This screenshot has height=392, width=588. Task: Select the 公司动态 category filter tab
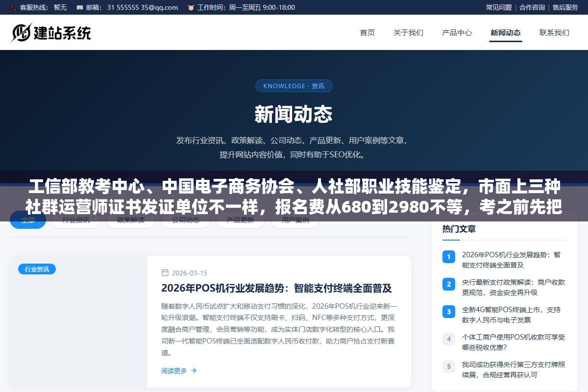(x=186, y=220)
